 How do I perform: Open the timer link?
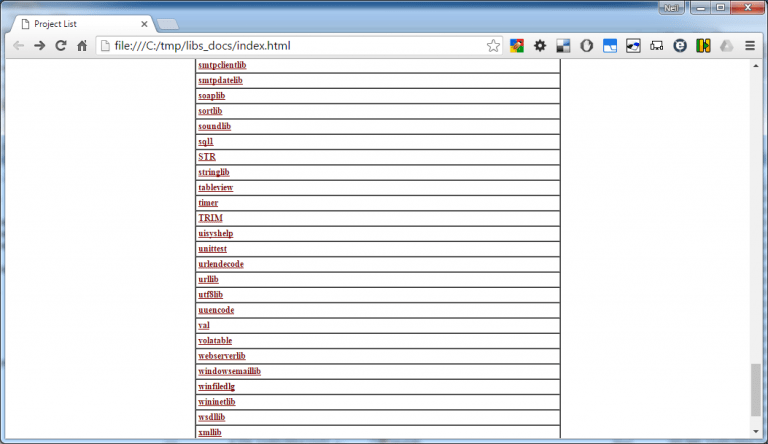point(208,203)
